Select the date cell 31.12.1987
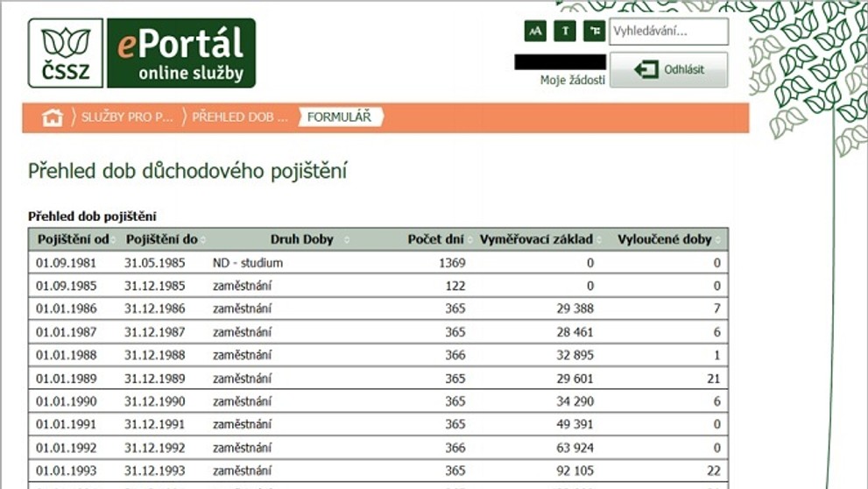The image size is (868, 489). (154, 332)
